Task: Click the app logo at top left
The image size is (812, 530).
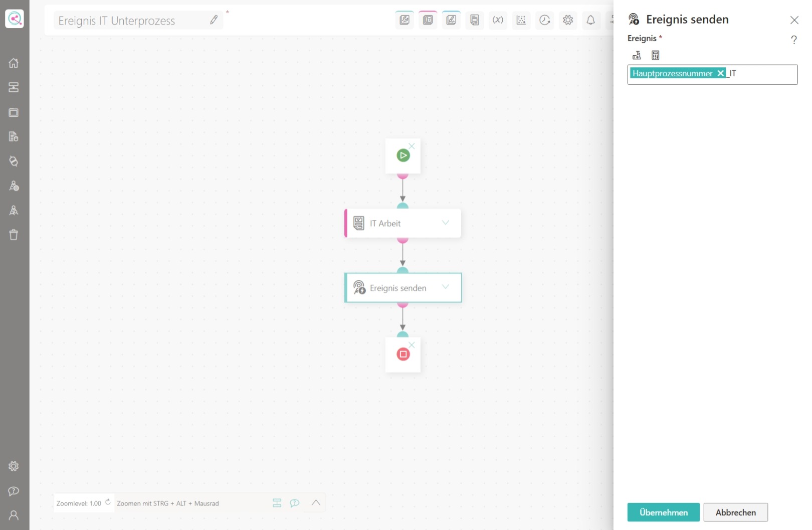Action: pyautogui.click(x=15, y=19)
